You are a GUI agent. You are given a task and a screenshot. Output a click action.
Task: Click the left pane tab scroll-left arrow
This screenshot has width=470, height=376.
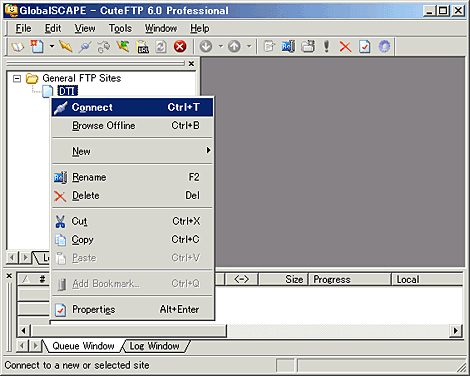(12, 257)
